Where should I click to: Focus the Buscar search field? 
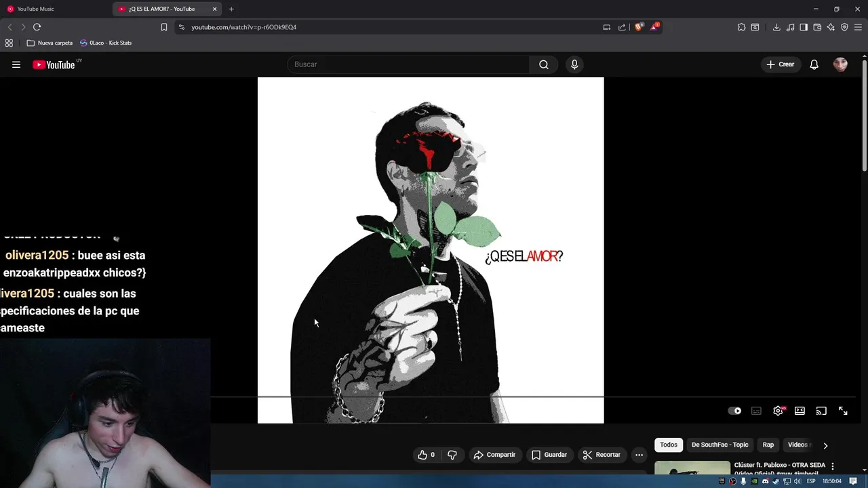pyautogui.click(x=408, y=64)
